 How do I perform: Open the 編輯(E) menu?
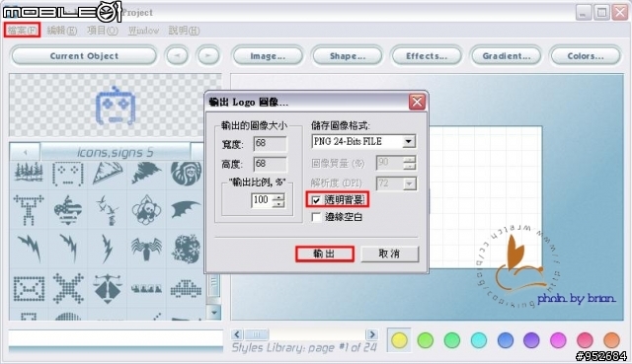tap(61, 31)
